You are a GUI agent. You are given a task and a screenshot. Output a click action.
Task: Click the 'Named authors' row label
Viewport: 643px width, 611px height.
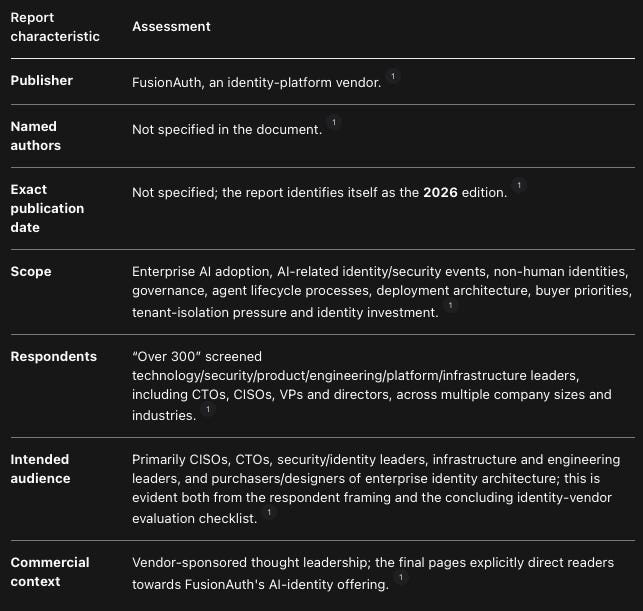36,136
